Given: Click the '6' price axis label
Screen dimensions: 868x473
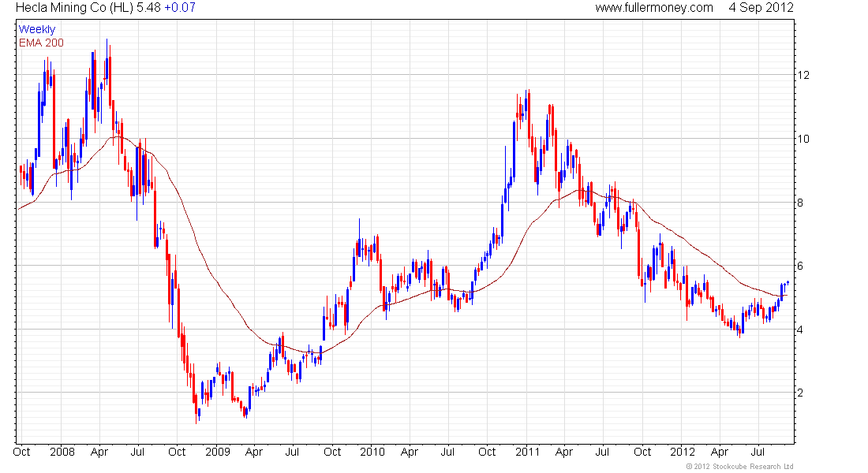Looking at the screenshot, I should point(800,266).
